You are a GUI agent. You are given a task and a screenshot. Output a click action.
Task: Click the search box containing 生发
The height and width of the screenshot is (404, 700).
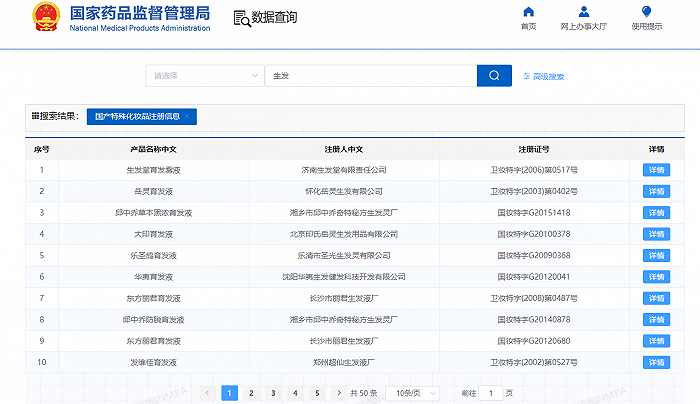370,76
